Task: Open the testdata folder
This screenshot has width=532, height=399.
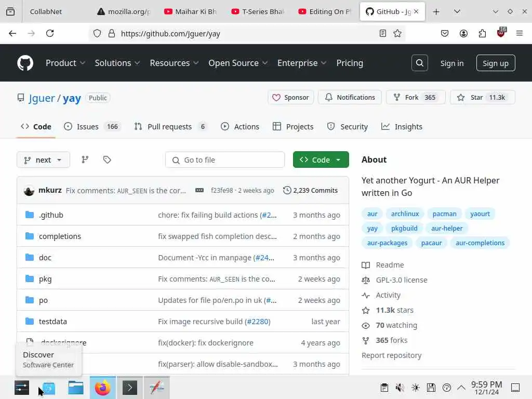Action: 52,321
